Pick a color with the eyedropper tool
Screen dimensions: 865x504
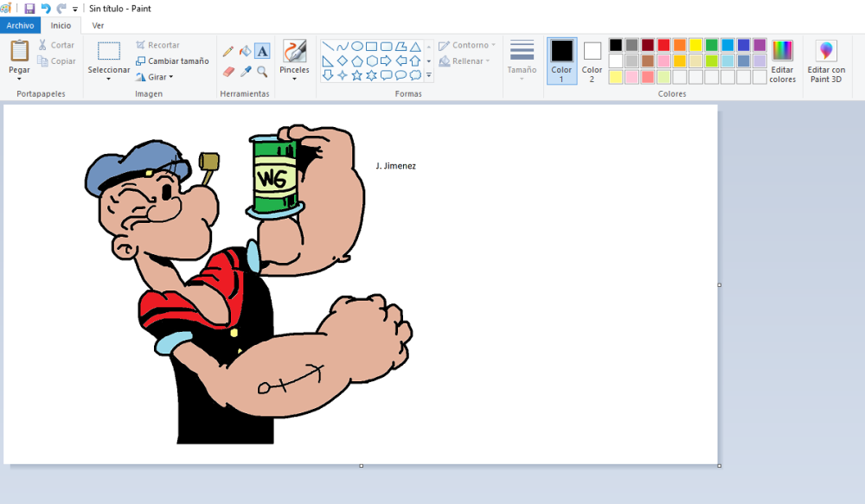point(244,72)
